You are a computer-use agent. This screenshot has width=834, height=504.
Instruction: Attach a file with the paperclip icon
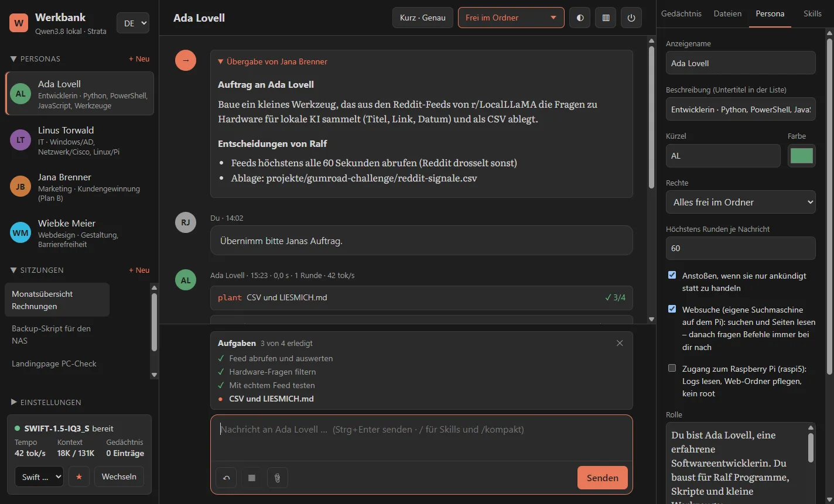[278, 478]
